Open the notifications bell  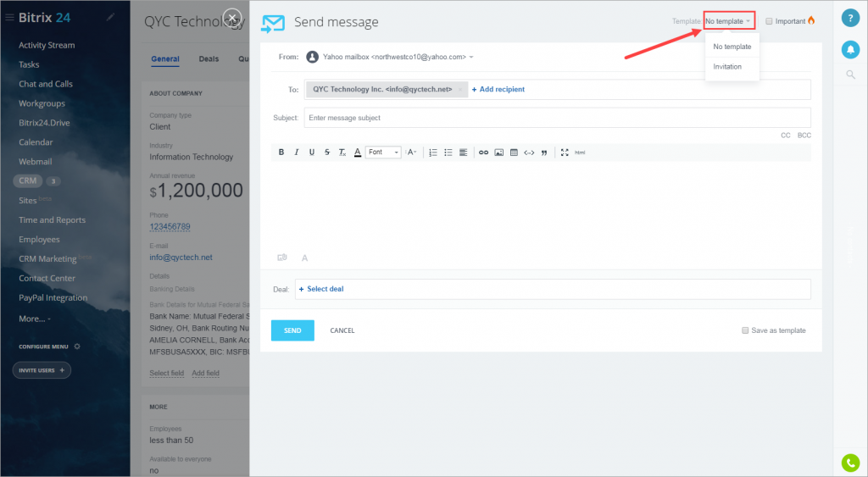(850, 49)
